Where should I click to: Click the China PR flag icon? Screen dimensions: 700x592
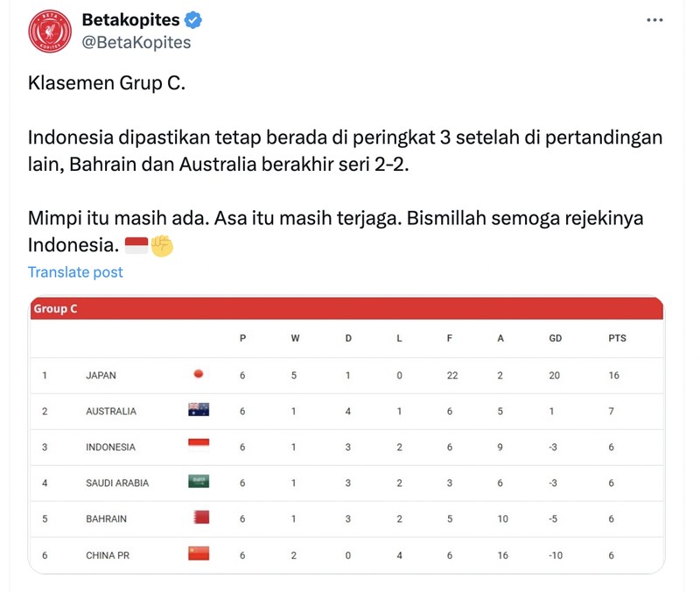pyautogui.click(x=199, y=554)
